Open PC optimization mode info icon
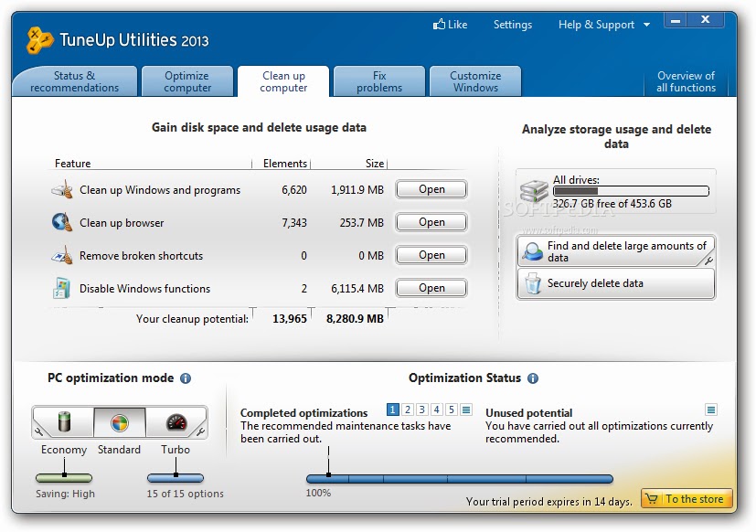Screen dimensions: 756x532 point(186,378)
